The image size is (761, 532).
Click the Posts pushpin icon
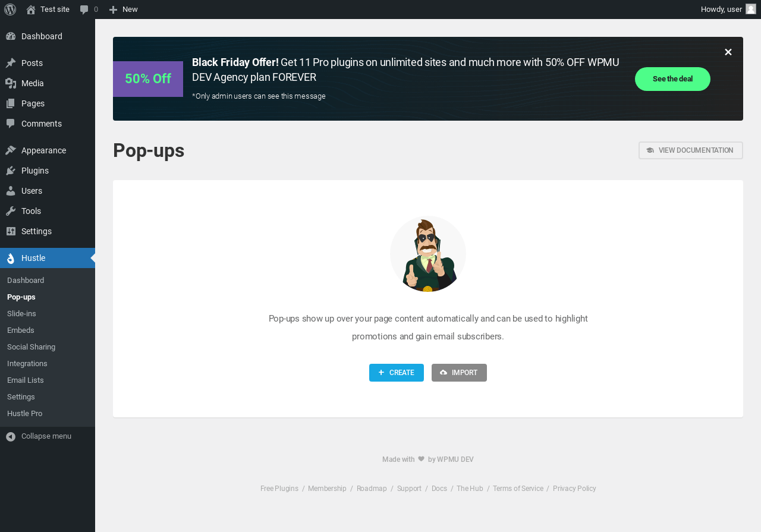(x=11, y=63)
